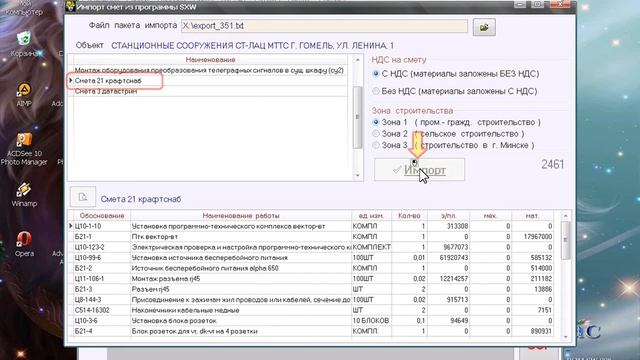Image resolution: width=640 pixels, height=360 pixels.
Task: Launch ACDSee 10 Photo Manager shortcut
Action: coord(24,149)
